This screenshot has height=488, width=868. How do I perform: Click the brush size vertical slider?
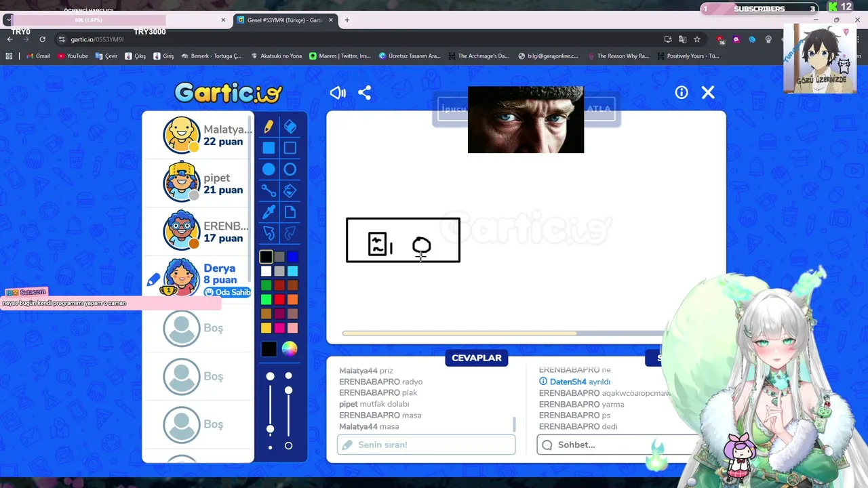pos(270,411)
